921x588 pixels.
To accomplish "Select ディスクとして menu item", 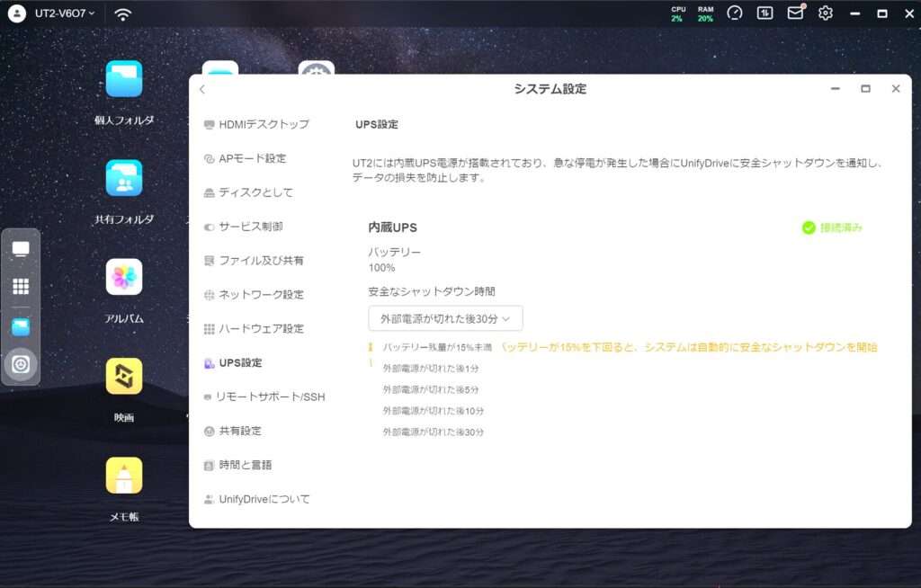I will [248, 192].
